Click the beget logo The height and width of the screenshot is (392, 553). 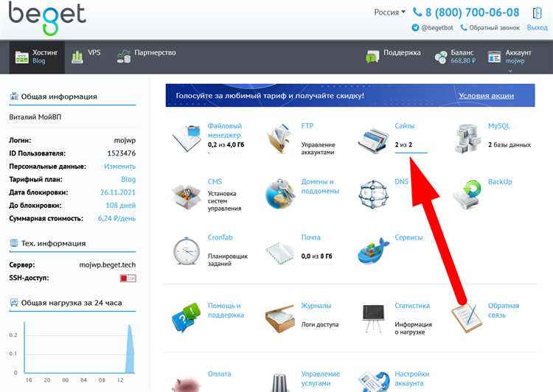coord(47,18)
